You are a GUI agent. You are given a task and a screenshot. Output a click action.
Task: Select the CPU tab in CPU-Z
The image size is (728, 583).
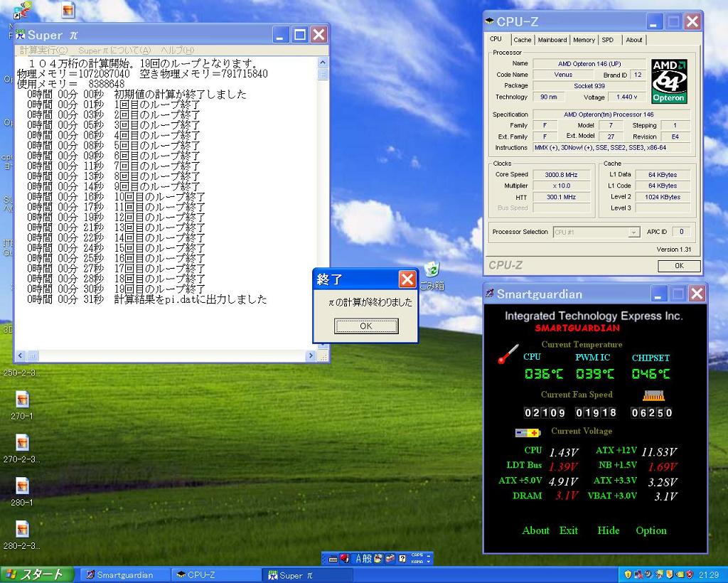(496, 39)
